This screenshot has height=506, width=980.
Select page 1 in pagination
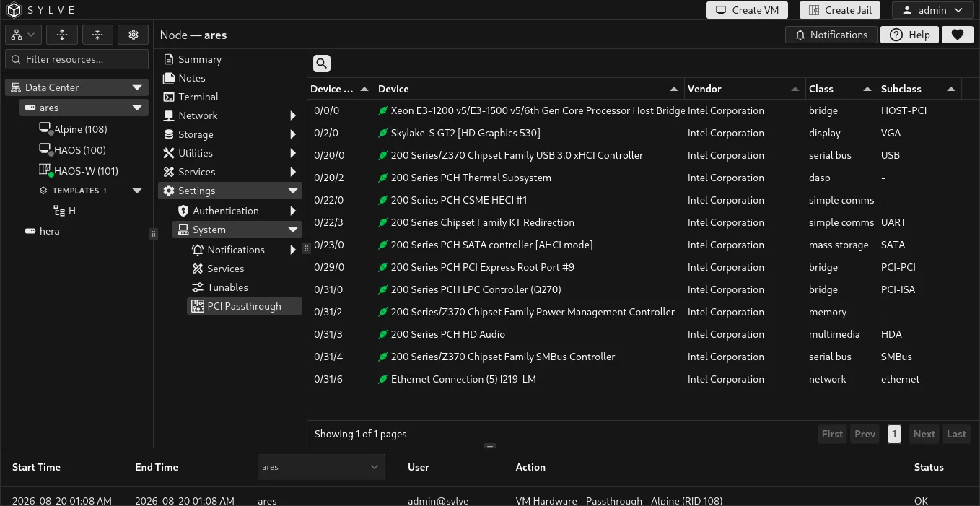click(894, 434)
